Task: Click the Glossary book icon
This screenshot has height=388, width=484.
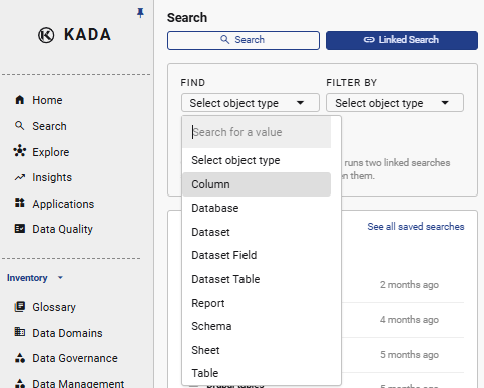Action: (20, 307)
